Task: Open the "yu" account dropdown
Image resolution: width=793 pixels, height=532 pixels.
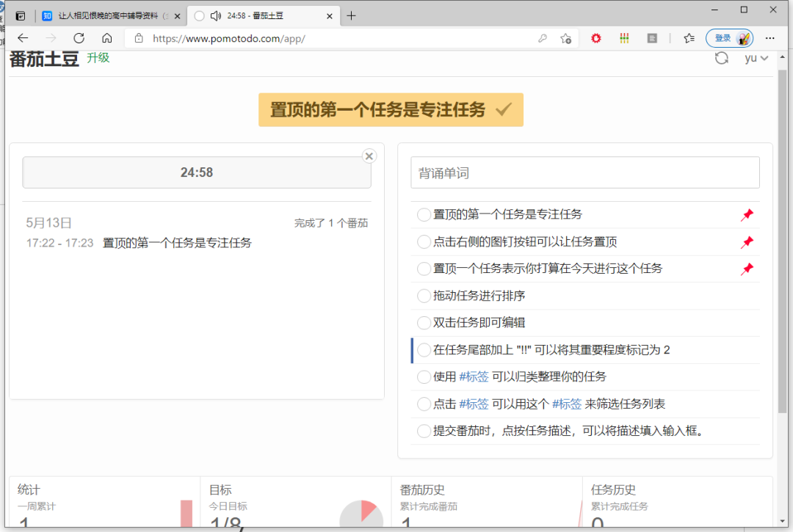Action: click(755, 58)
